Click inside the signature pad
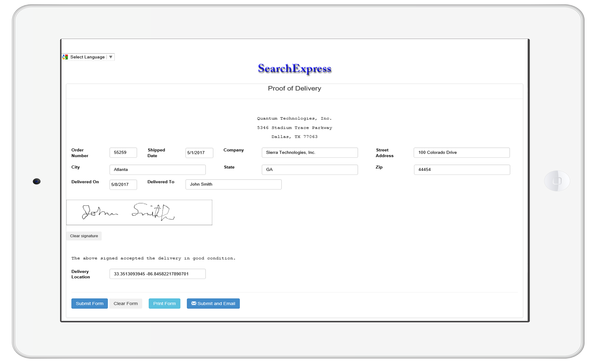This screenshot has height=364, width=594. point(139,213)
